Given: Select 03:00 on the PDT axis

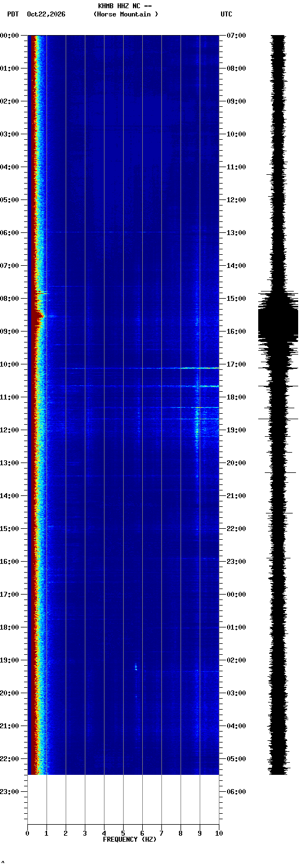Looking at the screenshot, I should point(9,134).
